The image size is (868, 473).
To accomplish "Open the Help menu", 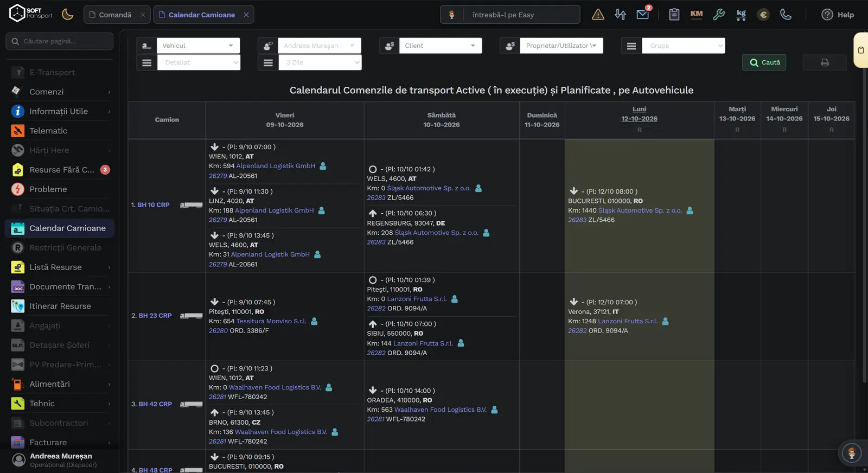I will 838,15.
